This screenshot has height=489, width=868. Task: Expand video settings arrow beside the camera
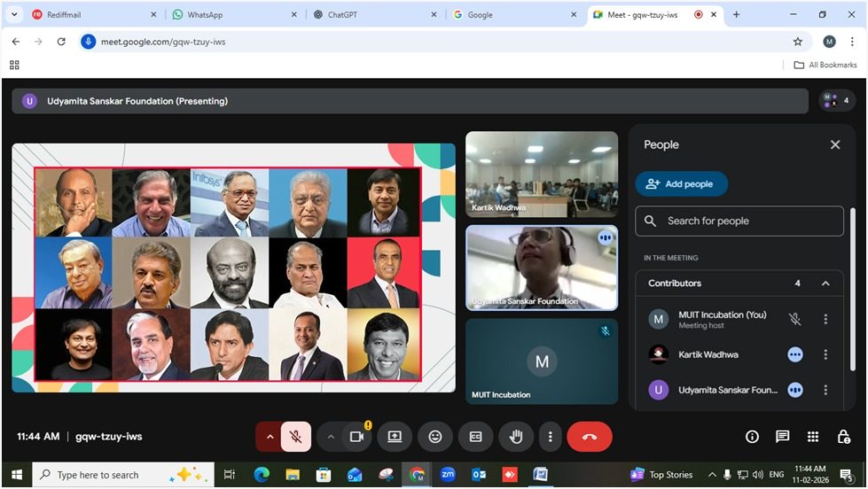click(331, 437)
